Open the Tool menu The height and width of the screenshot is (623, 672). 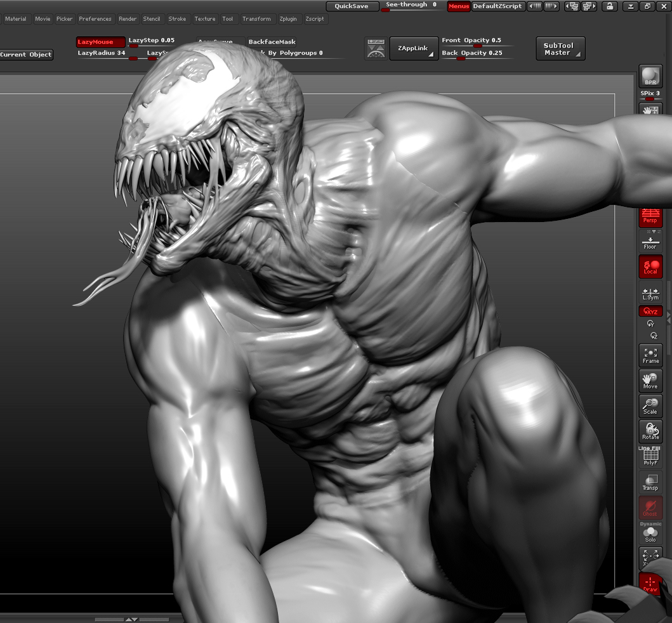click(x=228, y=19)
